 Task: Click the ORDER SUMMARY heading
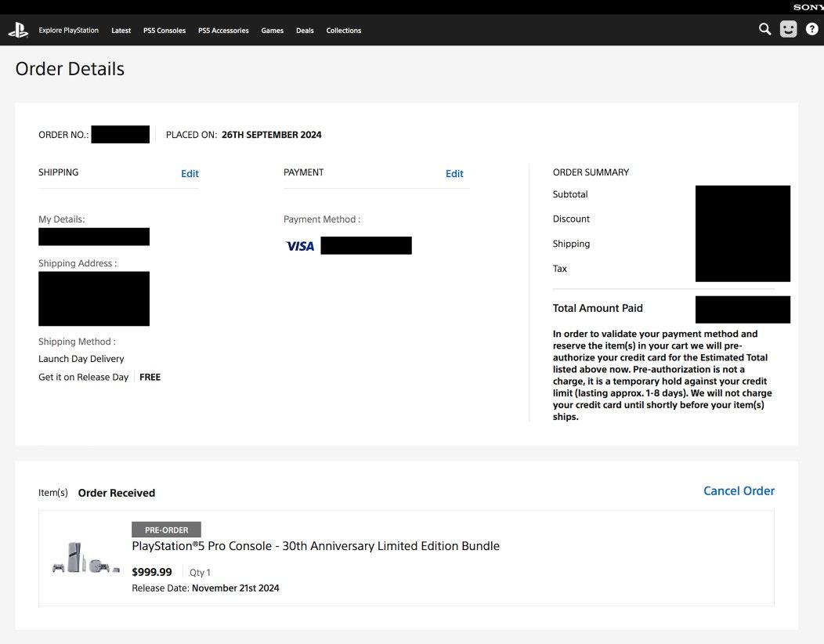tap(591, 172)
